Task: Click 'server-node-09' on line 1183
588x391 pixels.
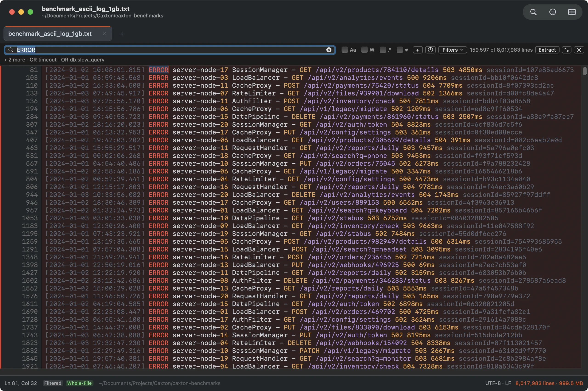Action: [x=200, y=226]
